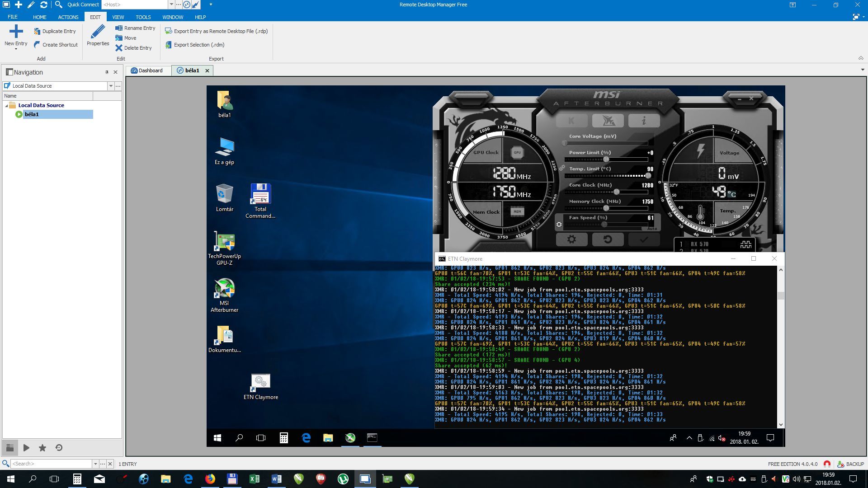Click Delete Entry in Edit group
This screenshot has height=488, width=868.
tap(133, 48)
